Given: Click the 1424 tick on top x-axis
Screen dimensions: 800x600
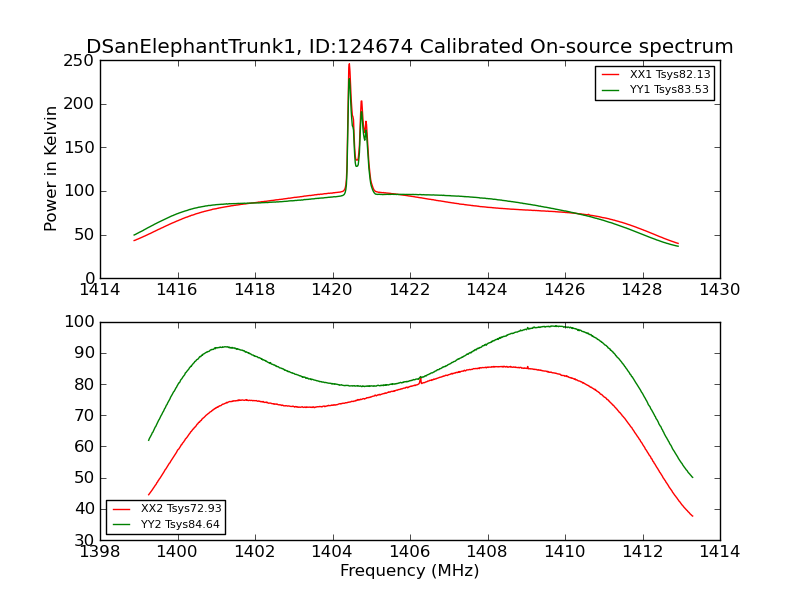Looking at the screenshot, I should [x=487, y=290].
